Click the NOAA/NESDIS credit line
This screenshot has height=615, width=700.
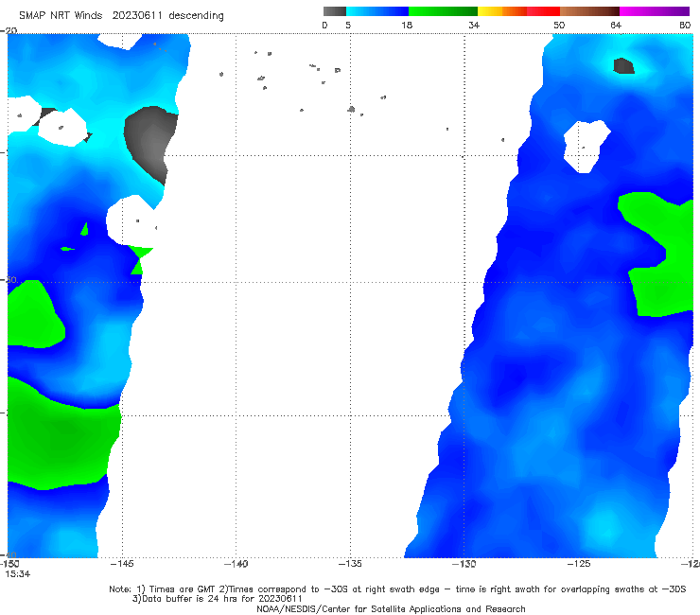coord(391,608)
